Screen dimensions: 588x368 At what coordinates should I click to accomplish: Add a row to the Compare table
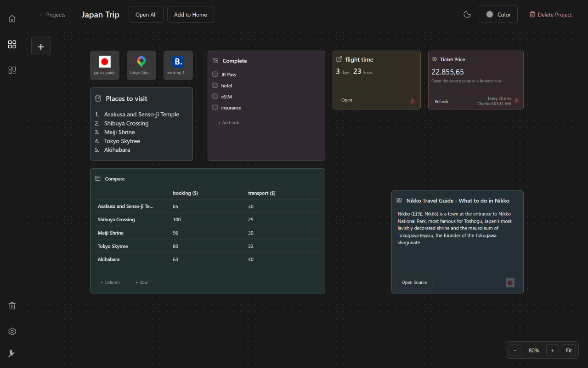pyautogui.click(x=141, y=282)
